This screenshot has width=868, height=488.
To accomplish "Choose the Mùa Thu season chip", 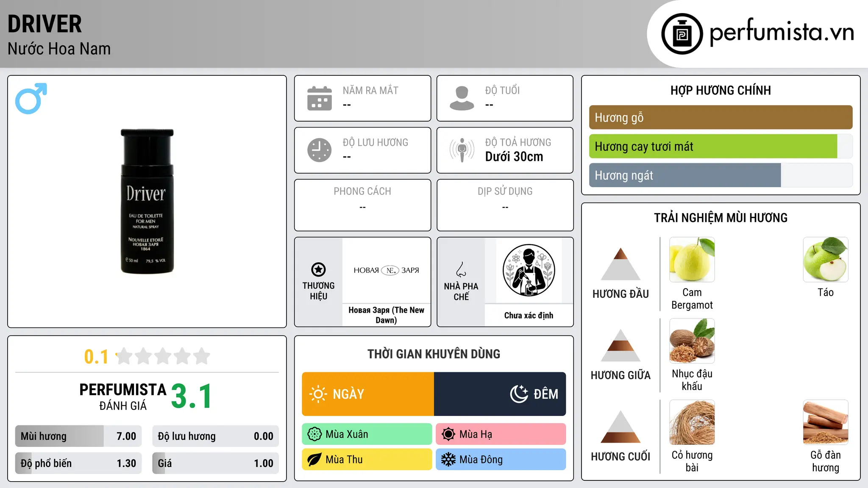I will (x=367, y=460).
